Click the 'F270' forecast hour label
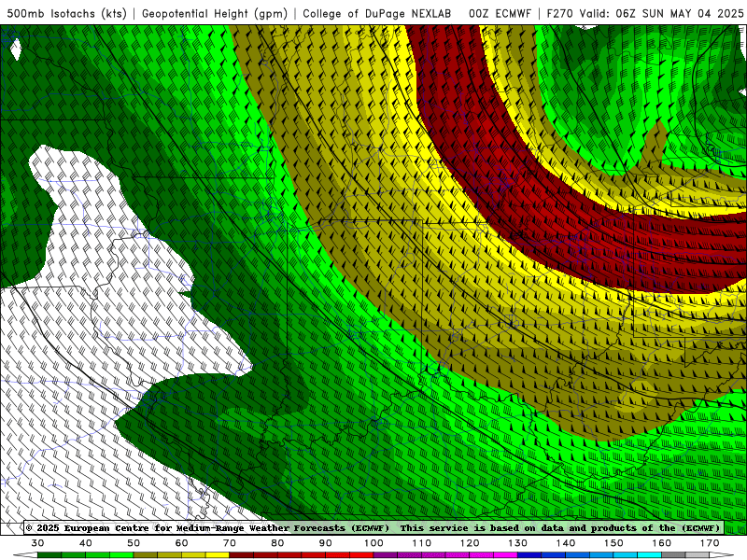The image size is (747, 560). 560,13
